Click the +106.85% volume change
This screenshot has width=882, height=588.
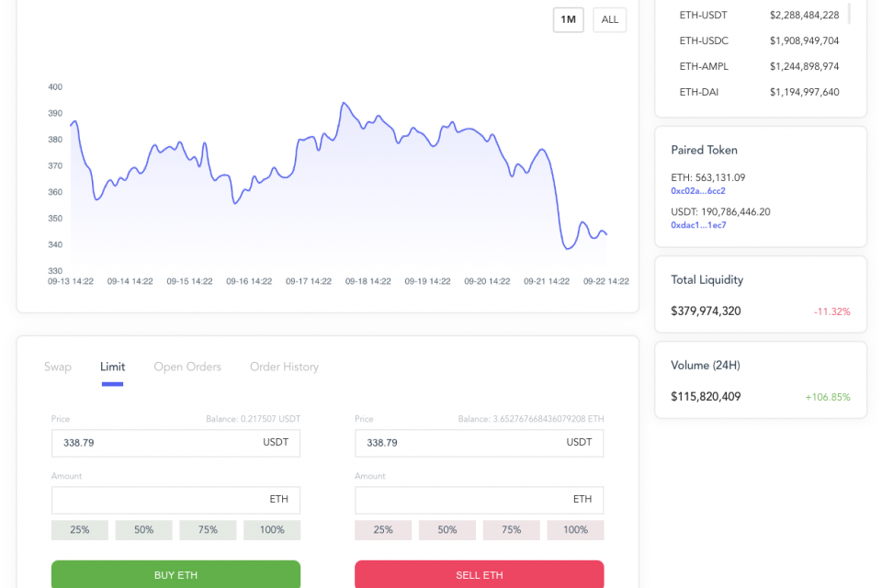point(828,397)
